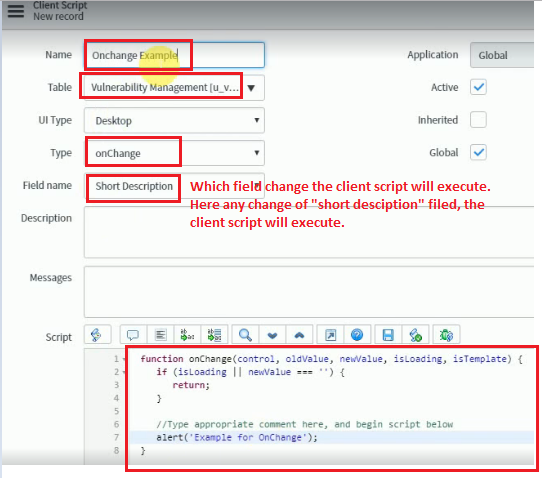
Task: Click line number 5 in gutter
Action: pos(116,411)
